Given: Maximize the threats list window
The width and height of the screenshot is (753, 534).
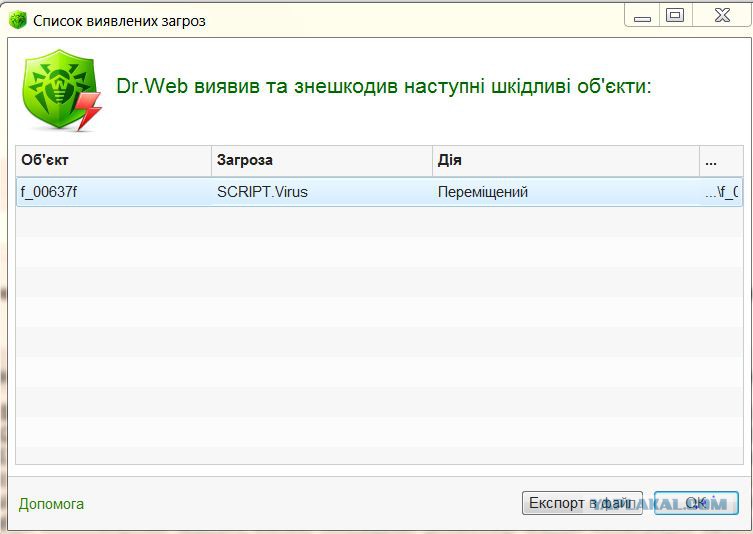Looking at the screenshot, I should click(675, 16).
